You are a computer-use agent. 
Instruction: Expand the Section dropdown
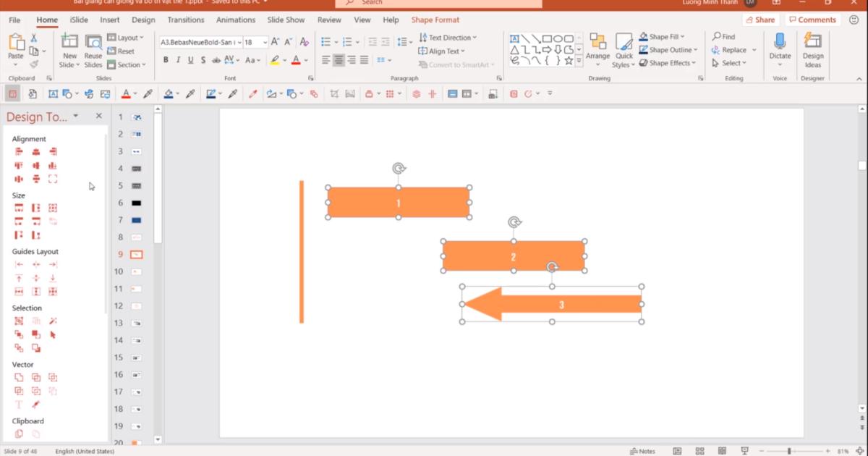click(127, 64)
